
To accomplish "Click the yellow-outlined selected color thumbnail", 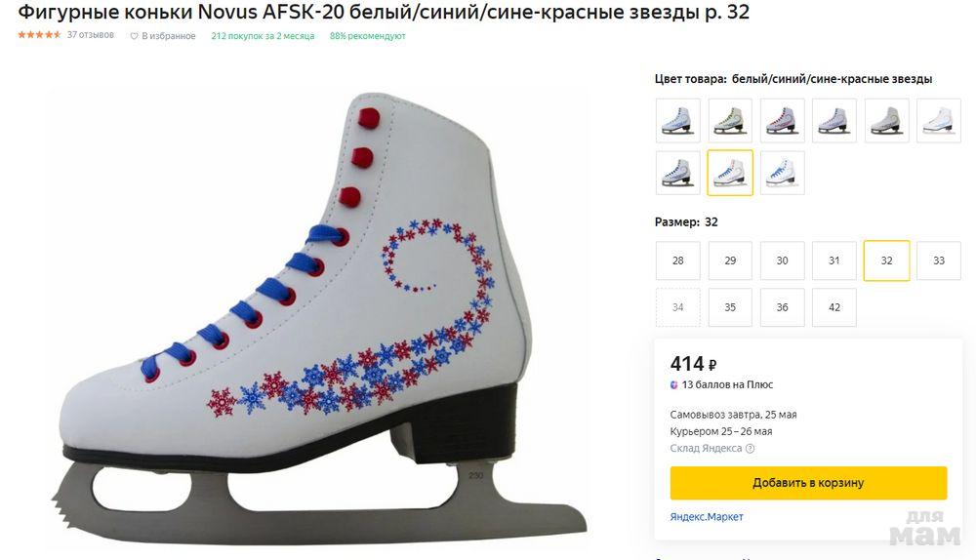I will (x=730, y=173).
